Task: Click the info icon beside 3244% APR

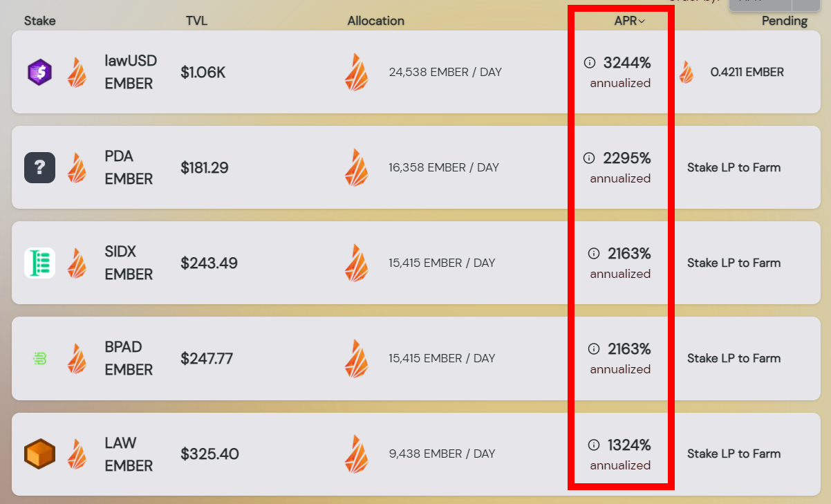Action: point(590,63)
